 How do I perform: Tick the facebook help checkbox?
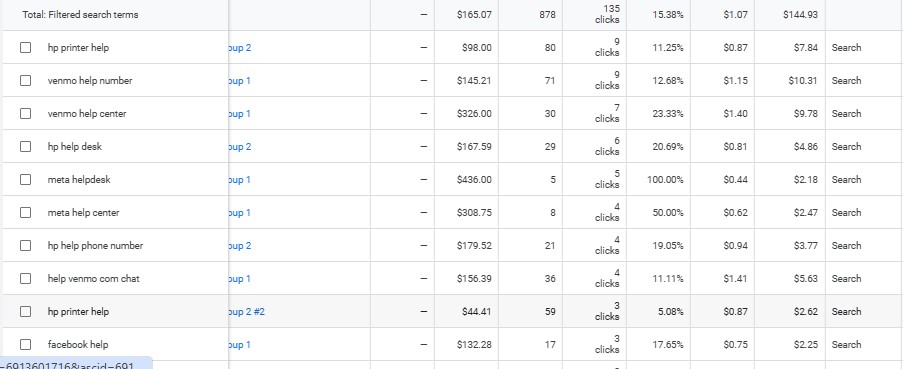tap(25, 345)
